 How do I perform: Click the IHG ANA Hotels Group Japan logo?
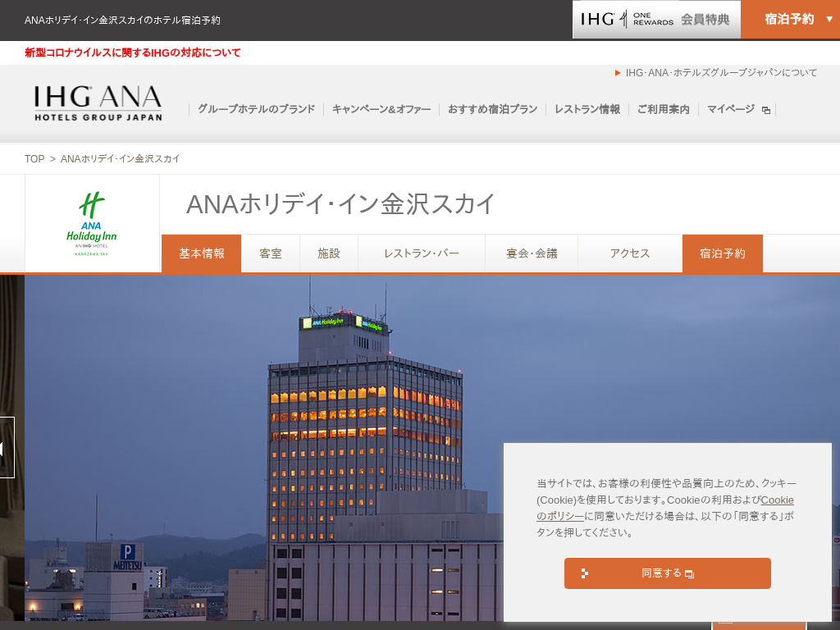point(98,103)
